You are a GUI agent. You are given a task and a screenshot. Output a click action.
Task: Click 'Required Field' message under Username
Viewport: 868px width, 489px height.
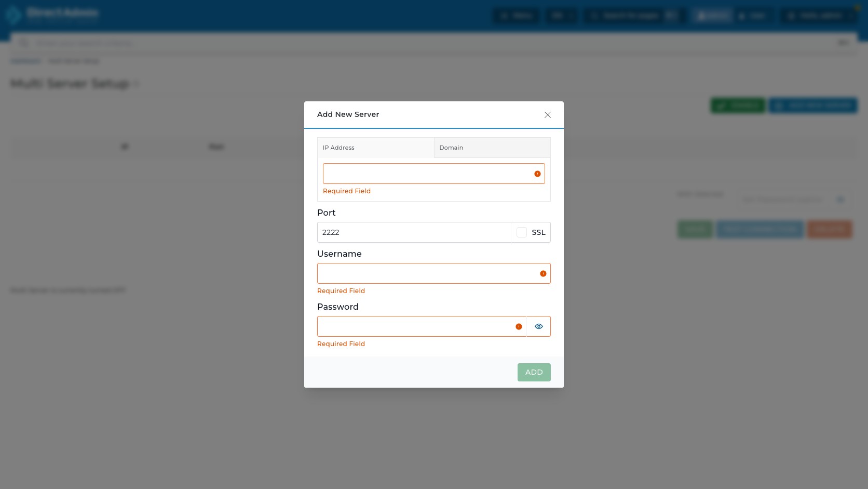pos(341,291)
